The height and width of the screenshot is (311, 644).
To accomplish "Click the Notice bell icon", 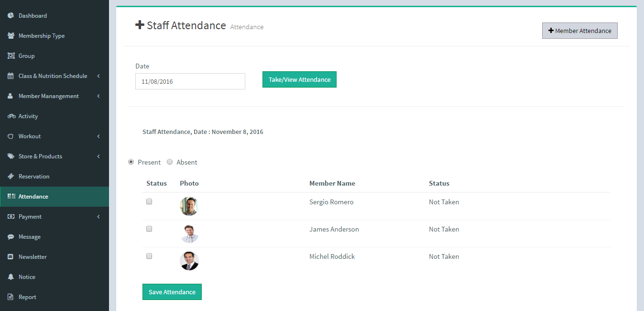I will 11,277.
